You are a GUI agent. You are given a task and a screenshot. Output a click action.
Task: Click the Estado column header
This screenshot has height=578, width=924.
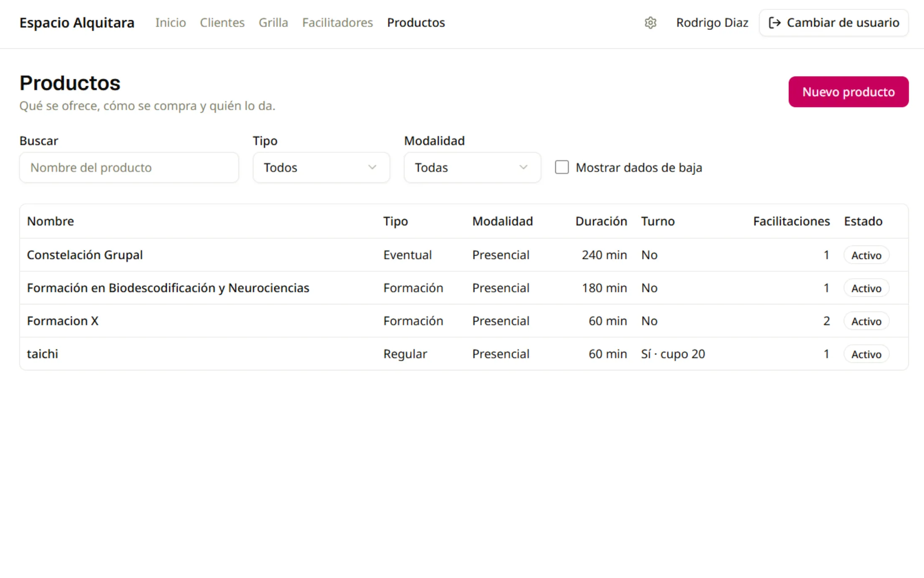pyautogui.click(x=863, y=221)
